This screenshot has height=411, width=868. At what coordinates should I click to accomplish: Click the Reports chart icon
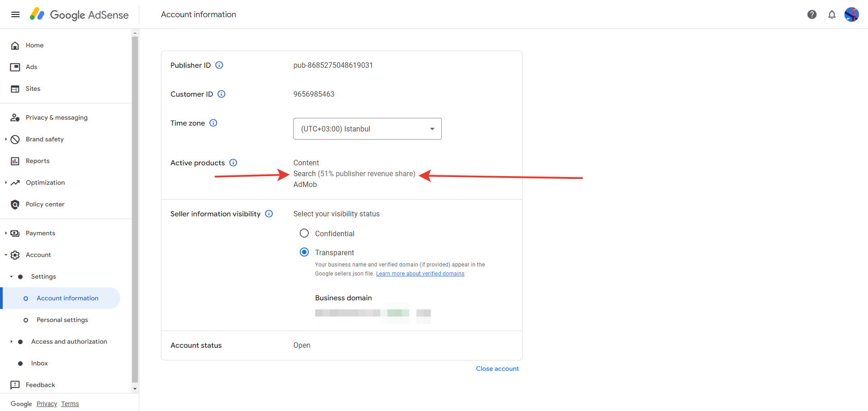(x=15, y=161)
